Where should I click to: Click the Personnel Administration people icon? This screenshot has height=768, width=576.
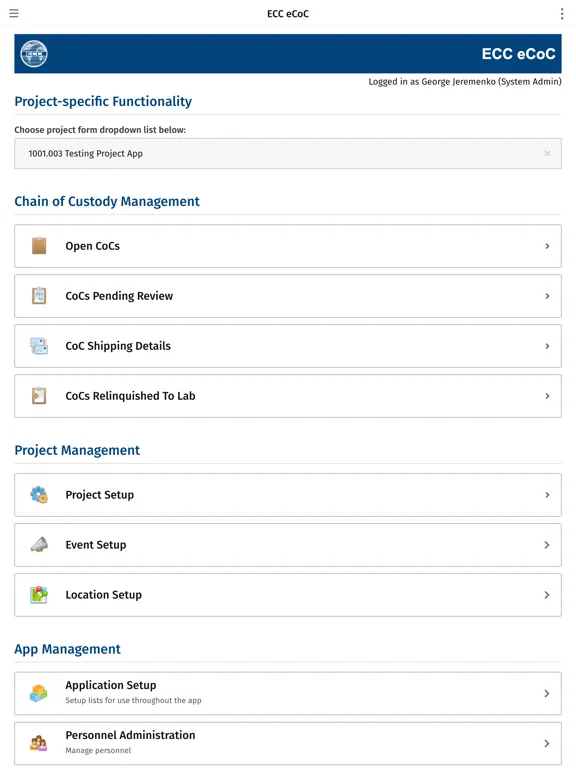pos(39,744)
